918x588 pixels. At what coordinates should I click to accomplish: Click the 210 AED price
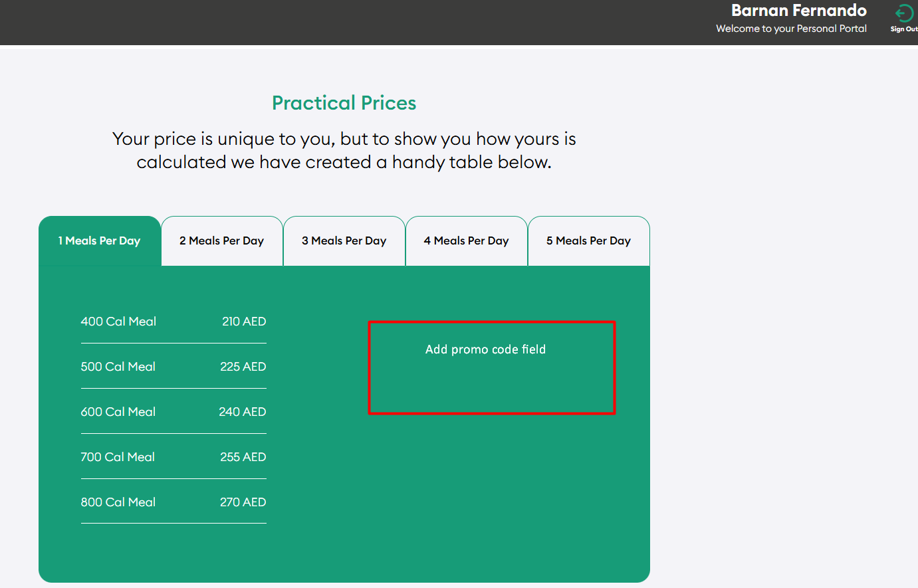coord(244,322)
